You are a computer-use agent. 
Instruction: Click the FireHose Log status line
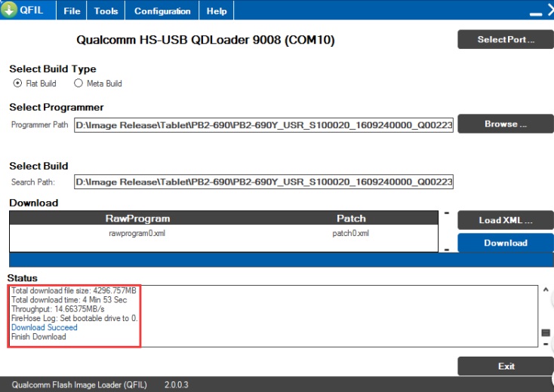point(75,318)
